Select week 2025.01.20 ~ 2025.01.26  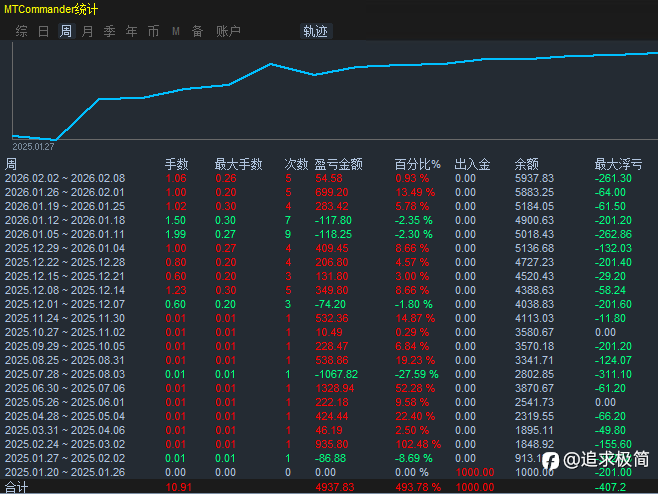pyautogui.click(x=65, y=472)
